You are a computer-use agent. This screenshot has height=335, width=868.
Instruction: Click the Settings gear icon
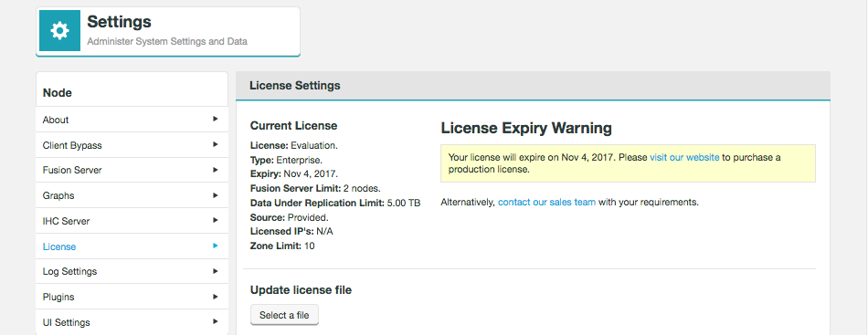pyautogui.click(x=59, y=30)
